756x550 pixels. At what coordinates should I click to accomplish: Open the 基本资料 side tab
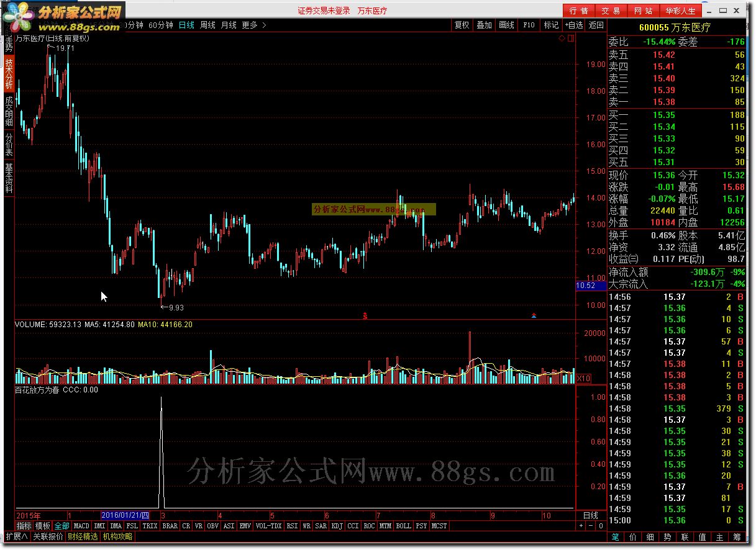pyautogui.click(x=9, y=178)
